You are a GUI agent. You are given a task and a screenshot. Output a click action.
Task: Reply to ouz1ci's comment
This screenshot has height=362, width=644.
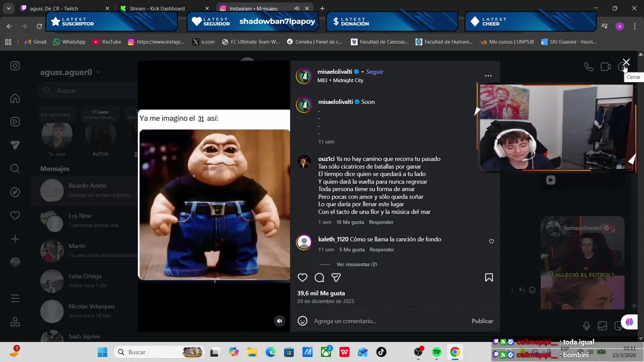[381, 222]
